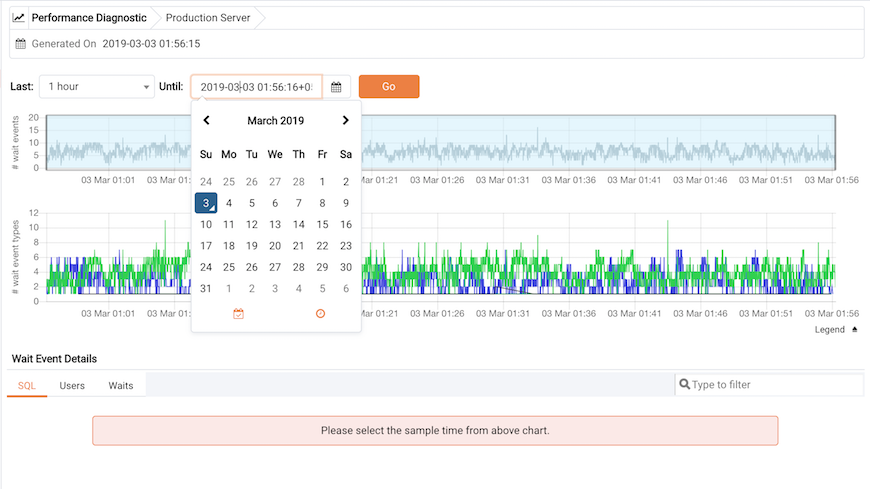Click the sample time alert message
The image size is (870, 489).
435,431
